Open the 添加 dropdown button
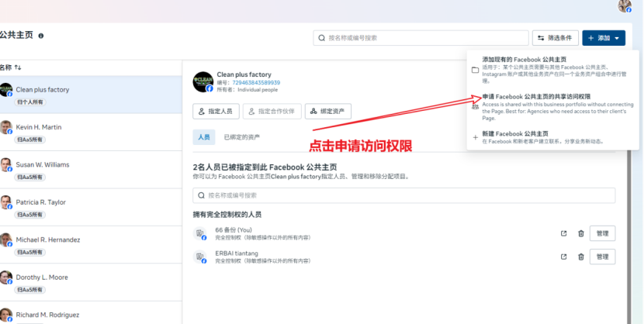Screen dimensions: 644x324 [x=604, y=38]
